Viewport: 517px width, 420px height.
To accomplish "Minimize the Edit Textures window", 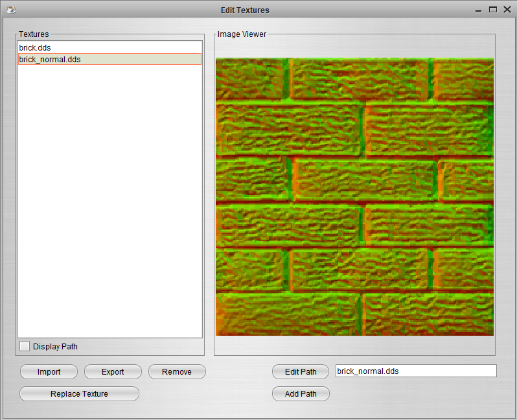I will (478, 10).
